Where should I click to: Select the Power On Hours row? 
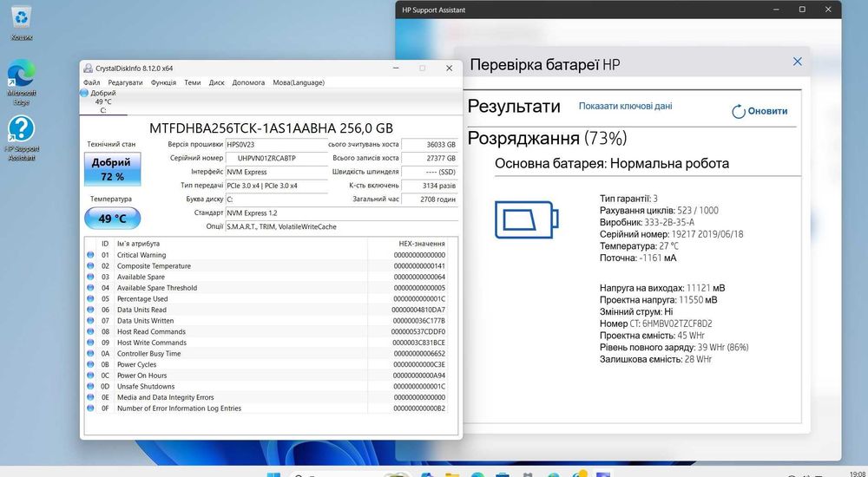point(266,376)
